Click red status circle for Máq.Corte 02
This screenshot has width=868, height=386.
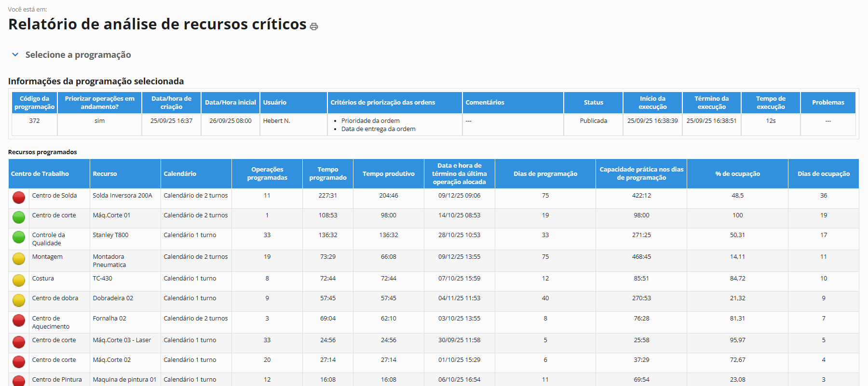click(19, 361)
